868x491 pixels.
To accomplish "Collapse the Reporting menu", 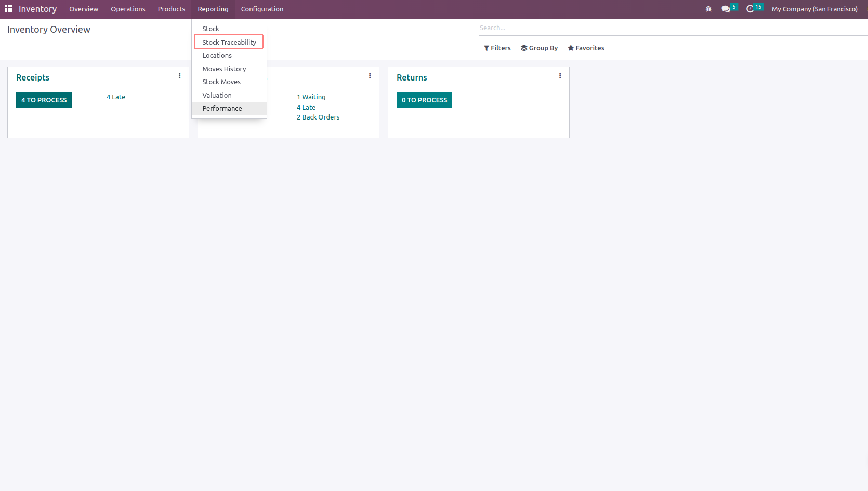I will click(x=213, y=9).
